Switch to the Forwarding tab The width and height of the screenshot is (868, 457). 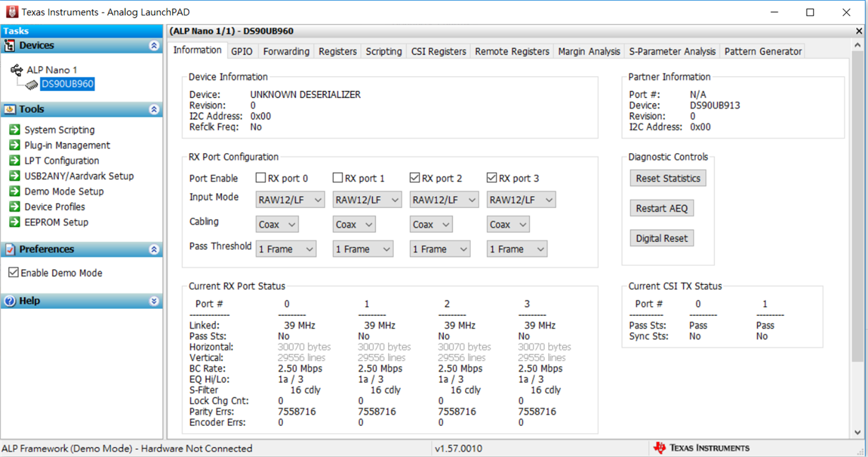286,51
